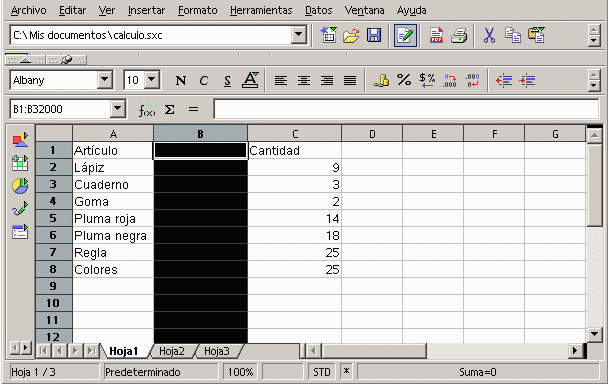
Task: Expand the font size dropdown
Action: point(152,80)
